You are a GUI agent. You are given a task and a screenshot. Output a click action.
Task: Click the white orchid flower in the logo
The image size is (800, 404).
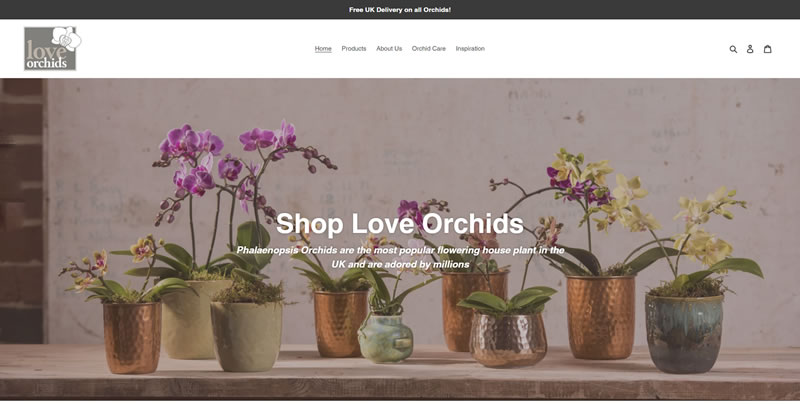[x=67, y=38]
